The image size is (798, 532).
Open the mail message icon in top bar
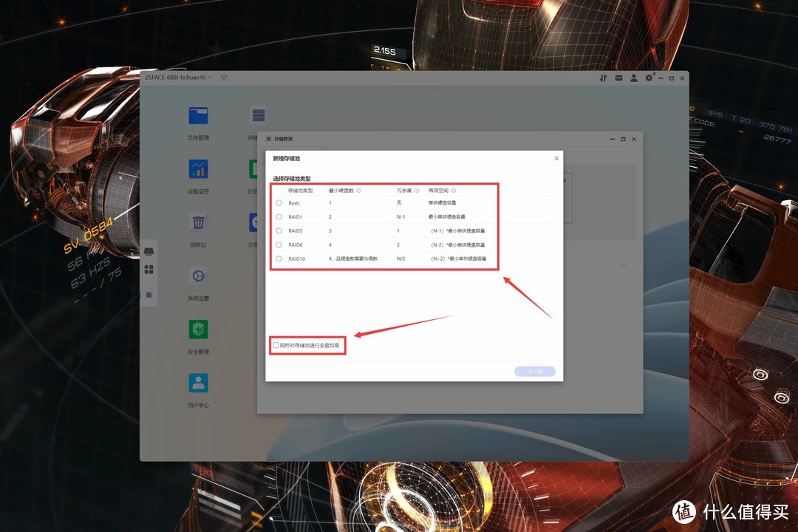click(618, 78)
